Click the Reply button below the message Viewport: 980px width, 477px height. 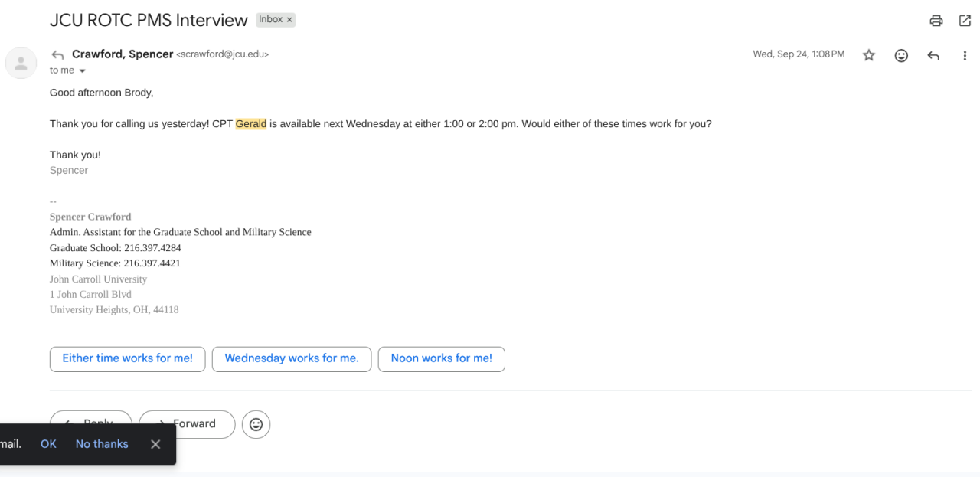[x=90, y=417]
